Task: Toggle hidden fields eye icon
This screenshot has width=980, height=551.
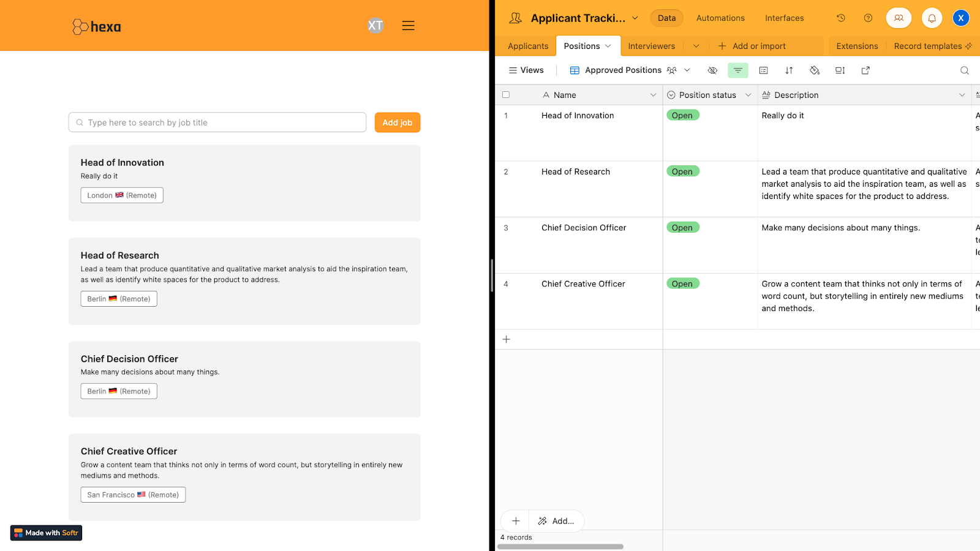Action: pos(712,70)
